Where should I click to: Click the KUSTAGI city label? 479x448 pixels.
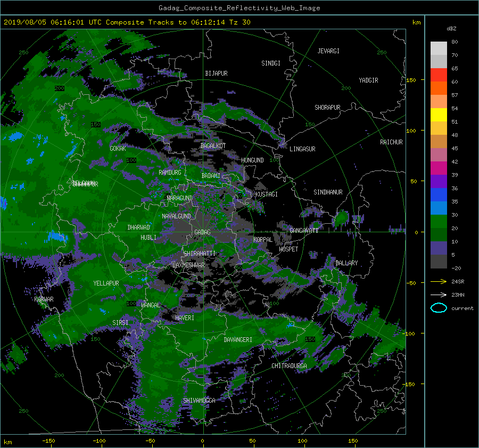pos(267,194)
